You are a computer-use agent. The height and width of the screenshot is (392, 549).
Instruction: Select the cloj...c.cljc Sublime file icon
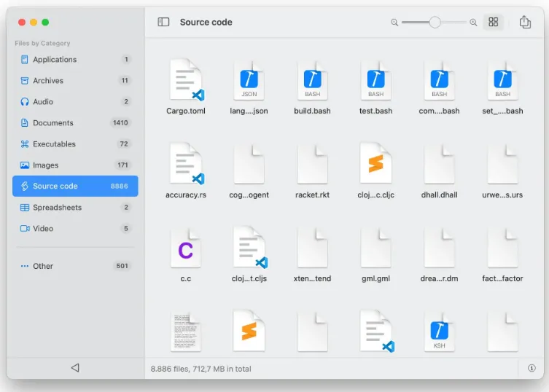click(x=375, y=163)
